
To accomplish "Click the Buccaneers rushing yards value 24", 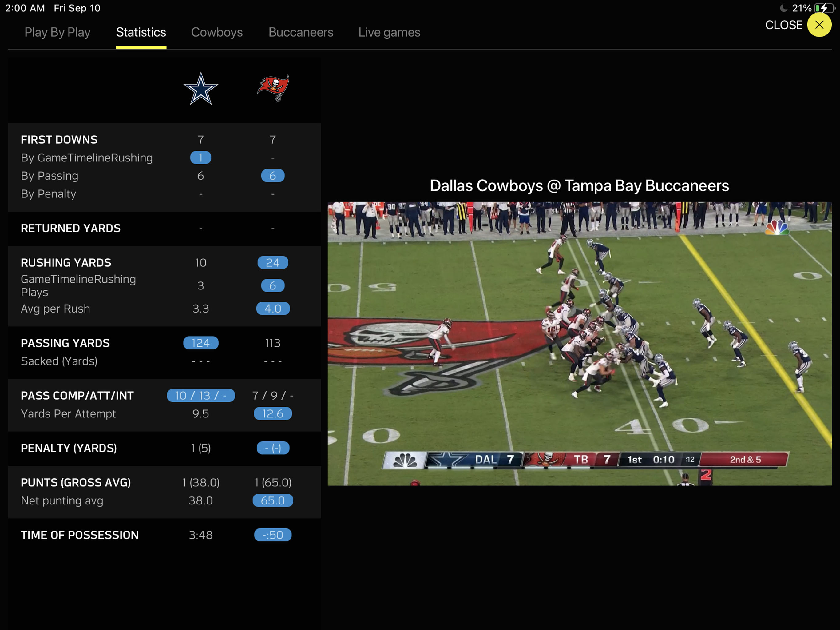I will click(273, 263).
